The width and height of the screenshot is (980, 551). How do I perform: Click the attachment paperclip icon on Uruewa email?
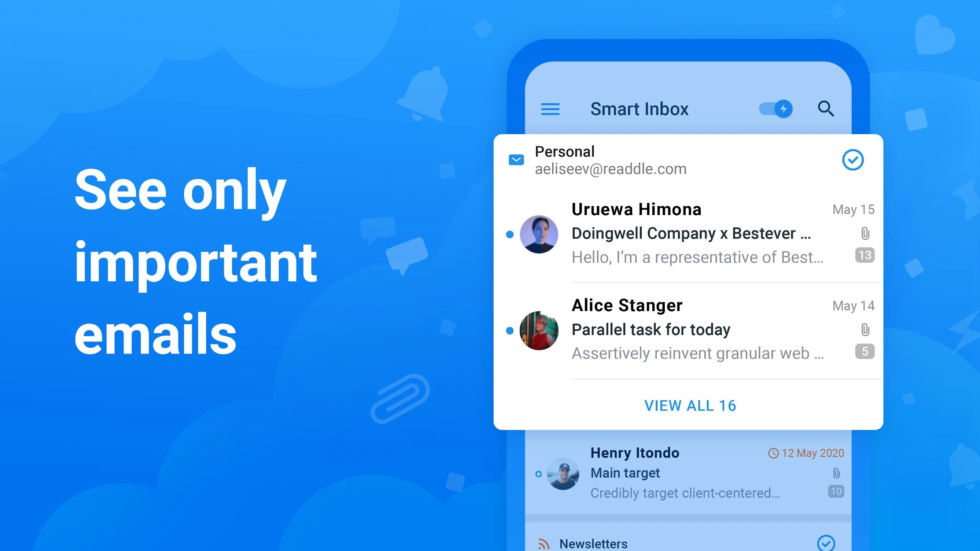click(x=865, y=233)
